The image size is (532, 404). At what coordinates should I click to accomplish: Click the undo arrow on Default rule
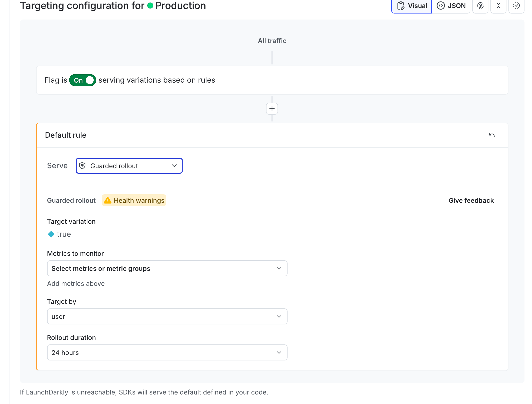coord(492,135)
